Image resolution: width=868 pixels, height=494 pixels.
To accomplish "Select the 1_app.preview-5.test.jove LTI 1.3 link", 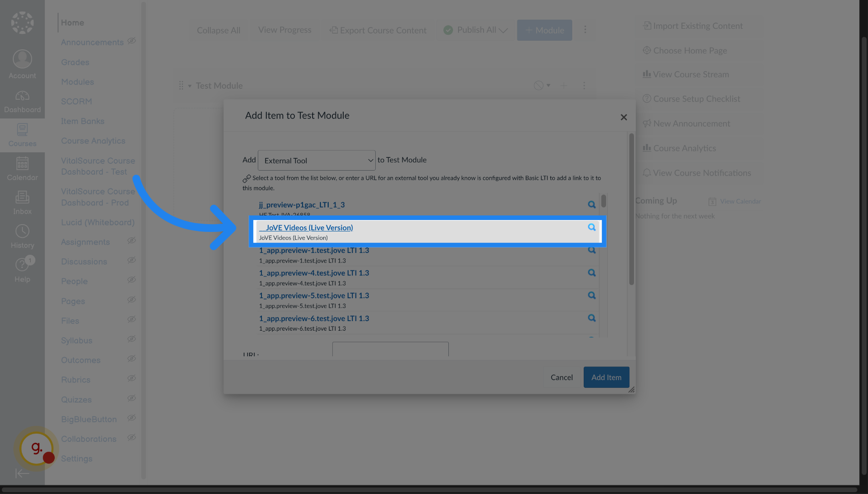I will pyautogui.click(x=314, y=295).
